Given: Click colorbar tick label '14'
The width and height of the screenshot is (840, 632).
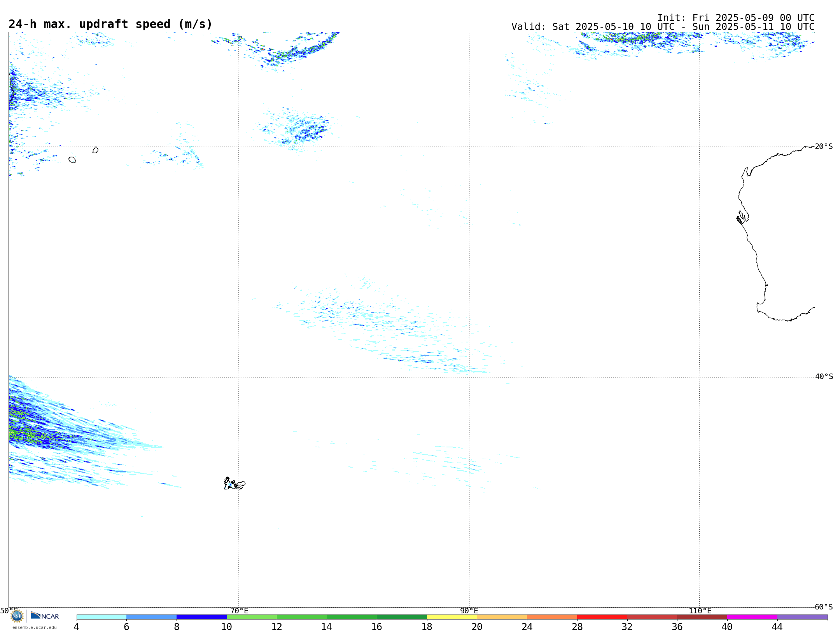Looking at the screenshot, I should pos(327,627).
